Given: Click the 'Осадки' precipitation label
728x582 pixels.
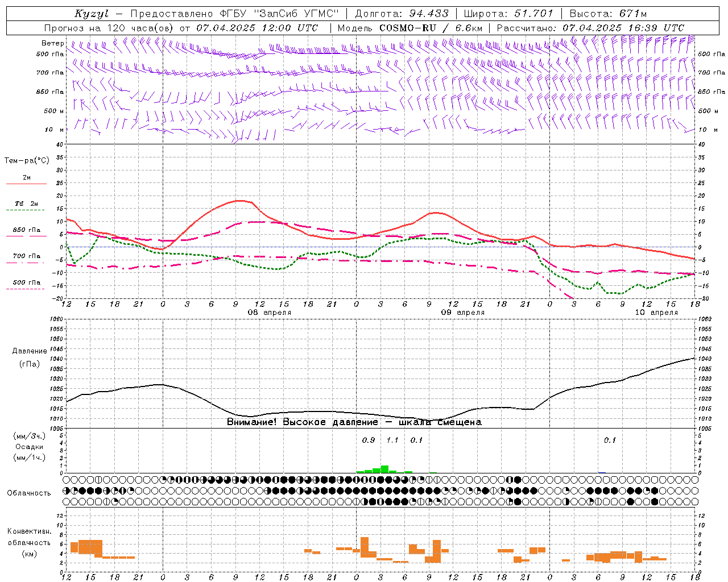Looking at the screenshot, I should 29,447.
